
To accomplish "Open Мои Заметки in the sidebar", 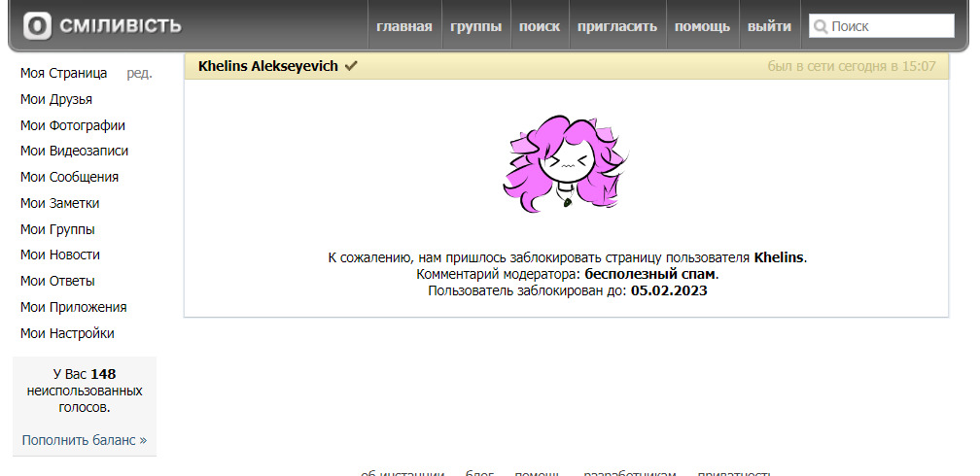I will tap(59, 203).
